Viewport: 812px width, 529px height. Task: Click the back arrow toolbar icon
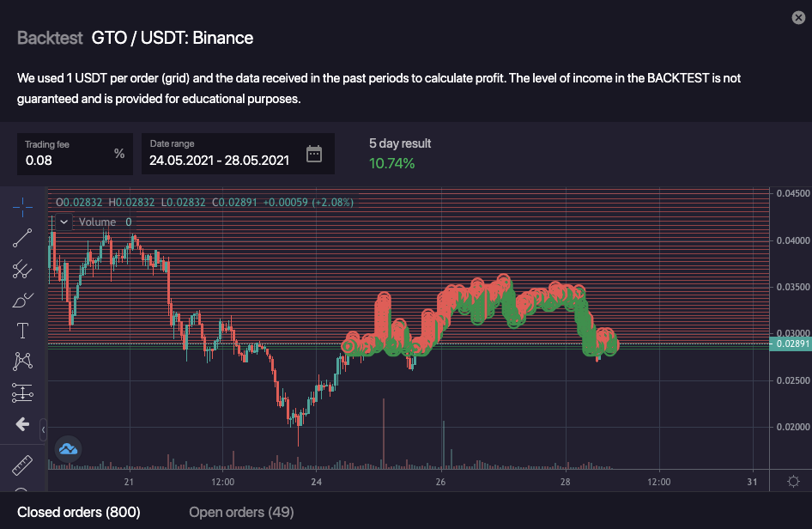23,424
